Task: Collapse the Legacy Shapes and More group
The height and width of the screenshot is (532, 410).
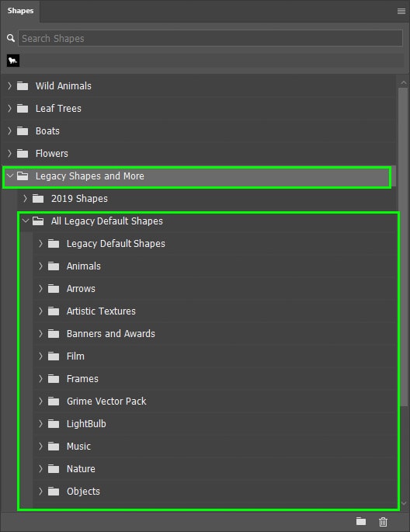Action: point(10,176)
